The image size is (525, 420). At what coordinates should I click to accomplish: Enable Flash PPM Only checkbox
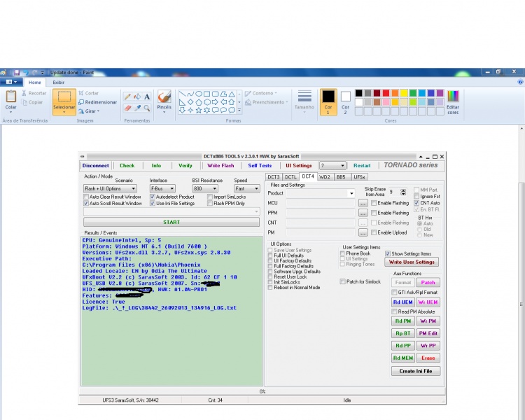(210, 203)
